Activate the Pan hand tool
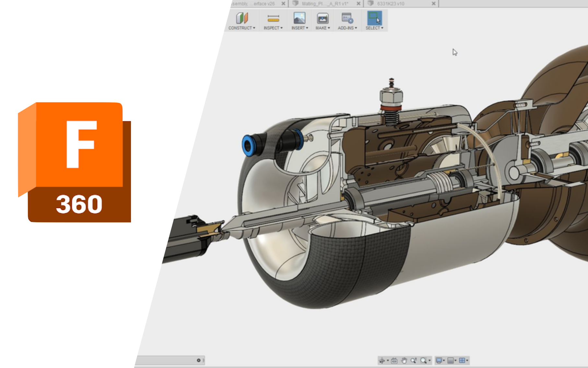The image size is (588, 368). [405, 360]
